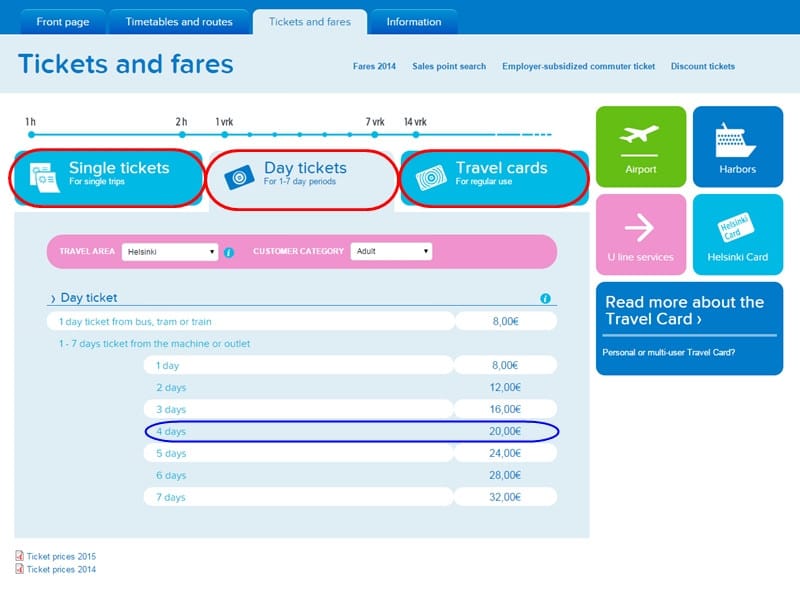The image size is (800, 600).
Task: Switch to the Single tickets tab
Action: (x=107, y=178)
